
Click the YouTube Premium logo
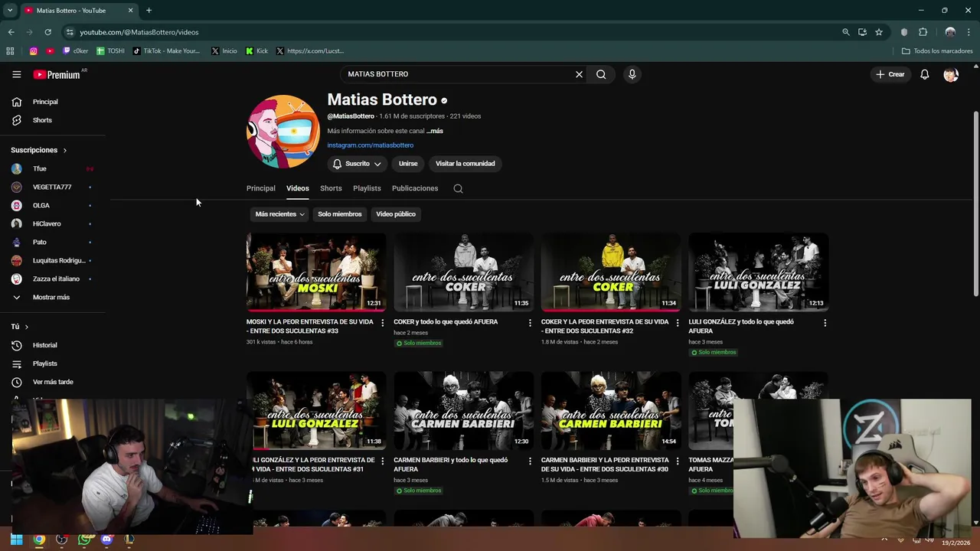pos(57,74)
